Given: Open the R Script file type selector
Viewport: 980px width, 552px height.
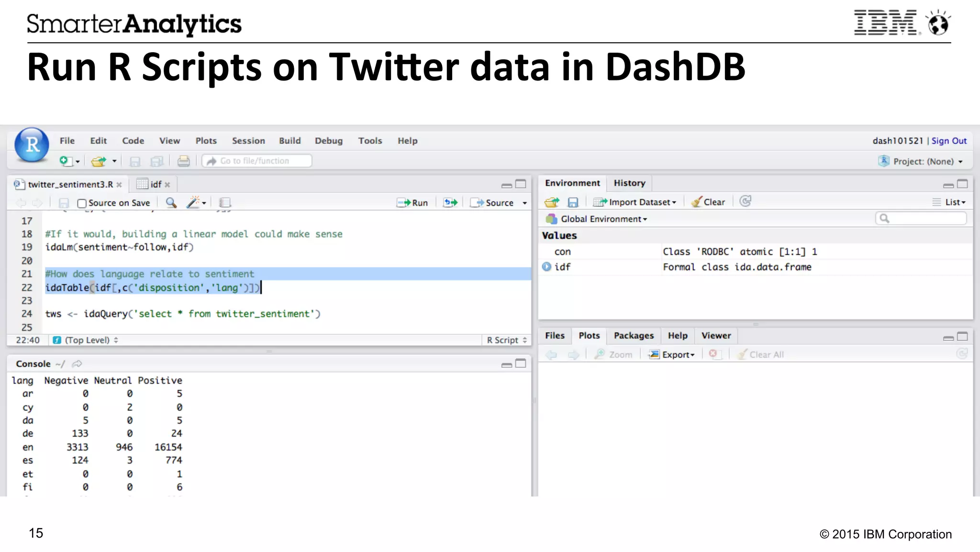Looking at the screenshot, I should pyautogui.click(x=507, y=340).
